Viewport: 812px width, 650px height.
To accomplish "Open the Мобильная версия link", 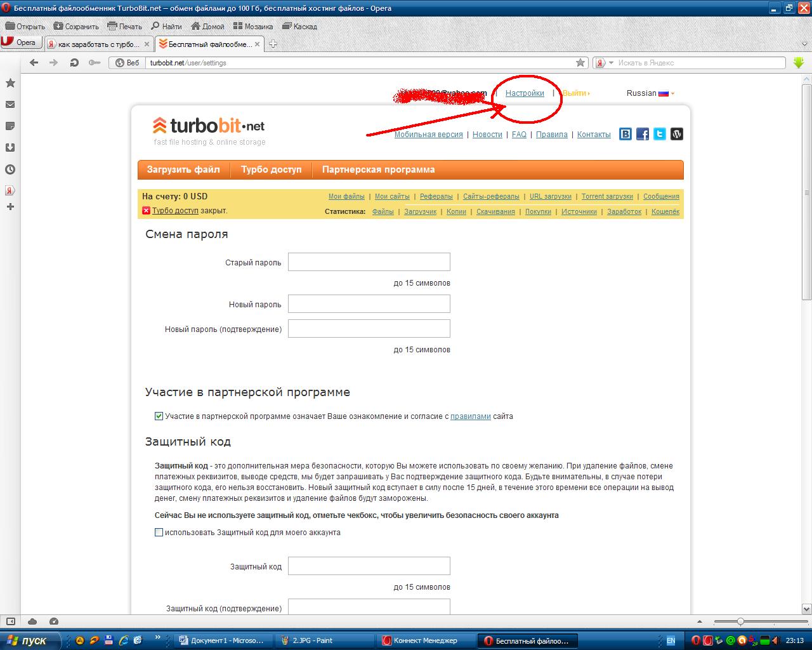I will (429, 135).
